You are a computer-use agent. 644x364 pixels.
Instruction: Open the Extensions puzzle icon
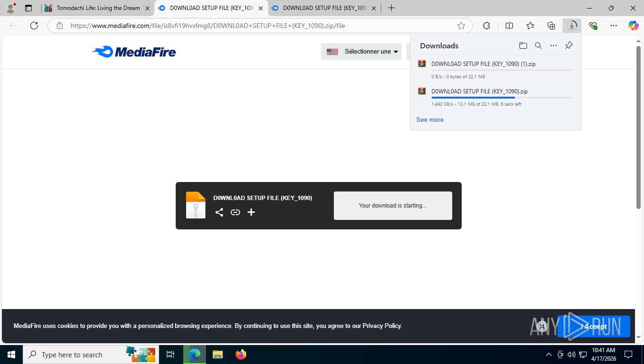[x=486, y=26]
